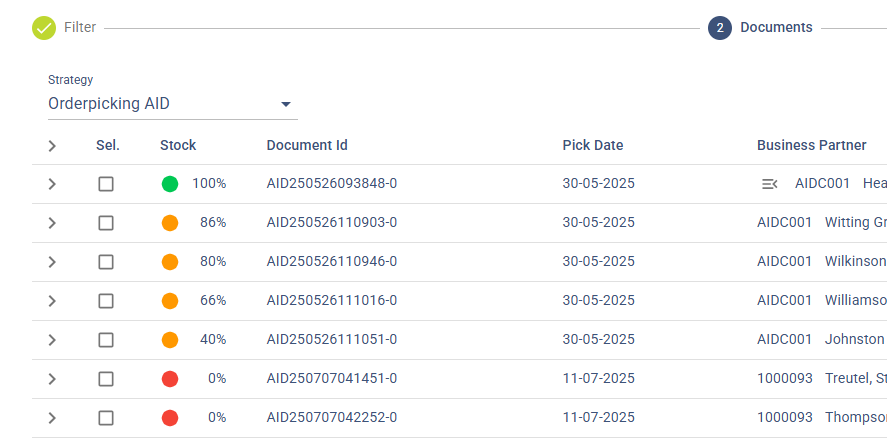The image size is (887, 441).
Task: Click the green Filter step checkmark icon
Action: (44, 28)
